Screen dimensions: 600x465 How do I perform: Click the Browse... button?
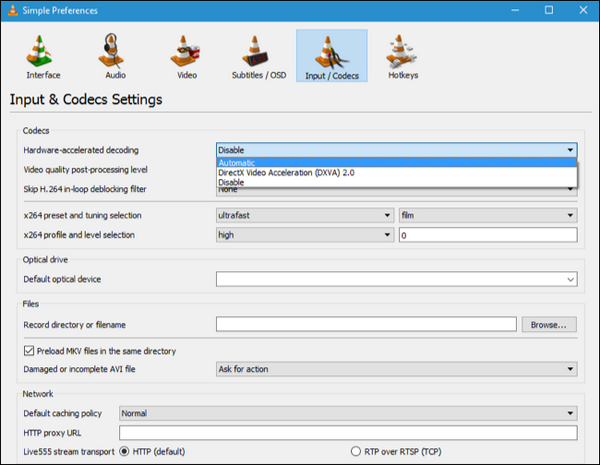[x=549, y=324]
